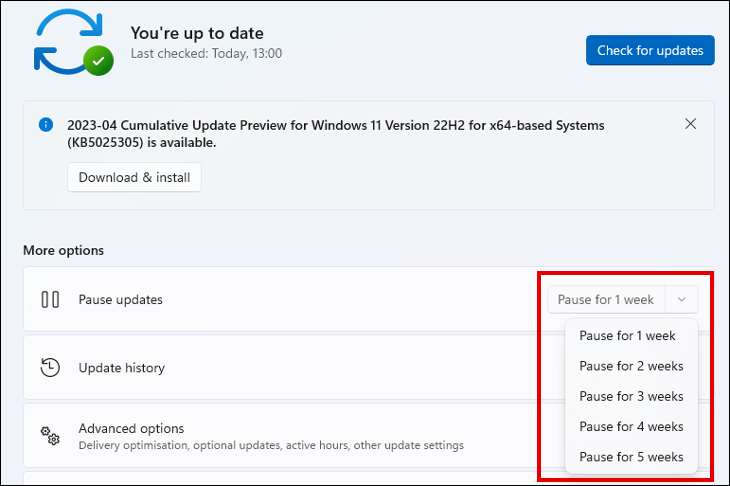Click Last checked: Today, 13:00 text
Screen dimensions: 730x486
(x=206, y=54)
